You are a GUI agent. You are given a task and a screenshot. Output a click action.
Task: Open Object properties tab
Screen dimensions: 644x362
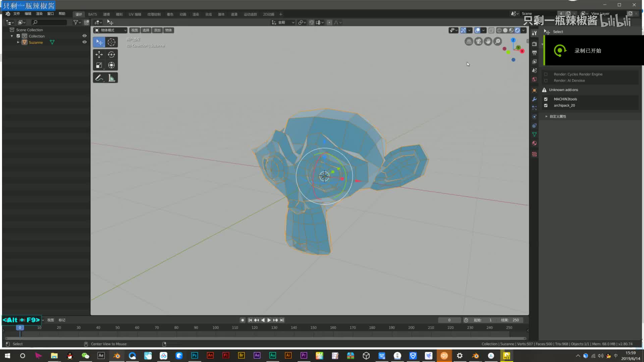pyautogui.click(x=534, y=90)
